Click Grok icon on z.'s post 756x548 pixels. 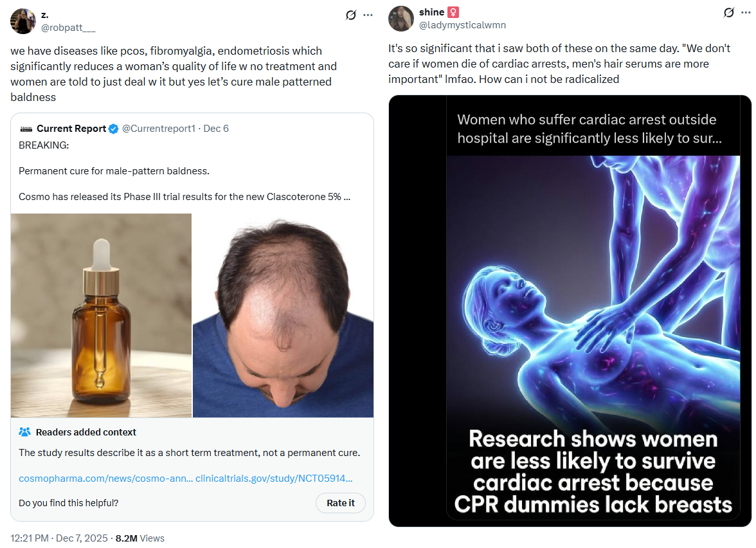click(350, 15)
